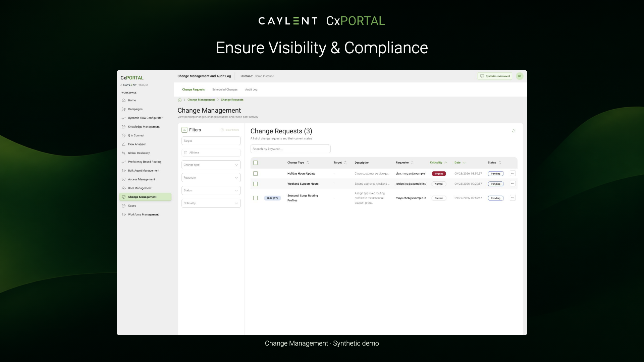
Task: Click the Proficiency Based Routing icon
Action: coord(124,162)
